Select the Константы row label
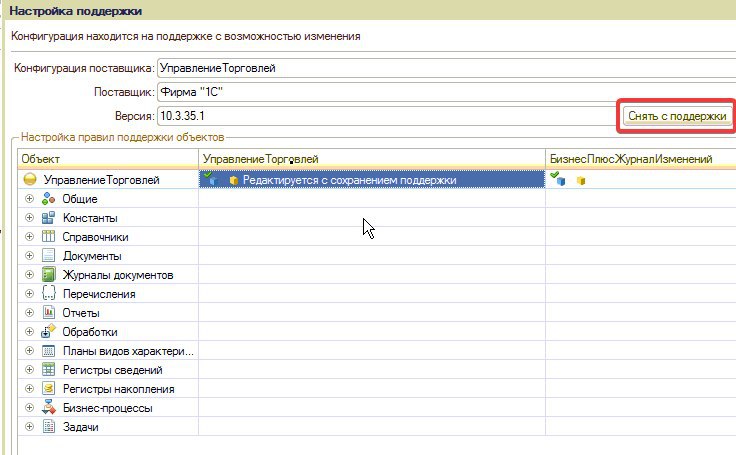The height and width of the screenshot is (455, 736). [90, 218]
